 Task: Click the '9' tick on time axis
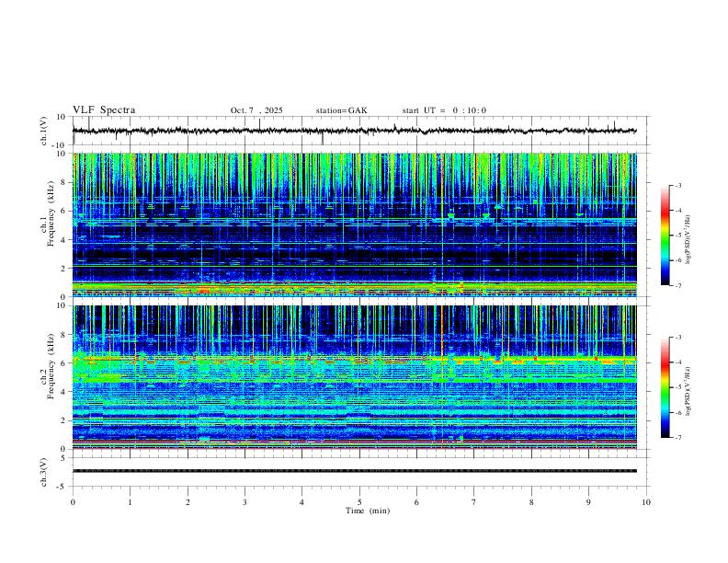(x=588, y=502)
